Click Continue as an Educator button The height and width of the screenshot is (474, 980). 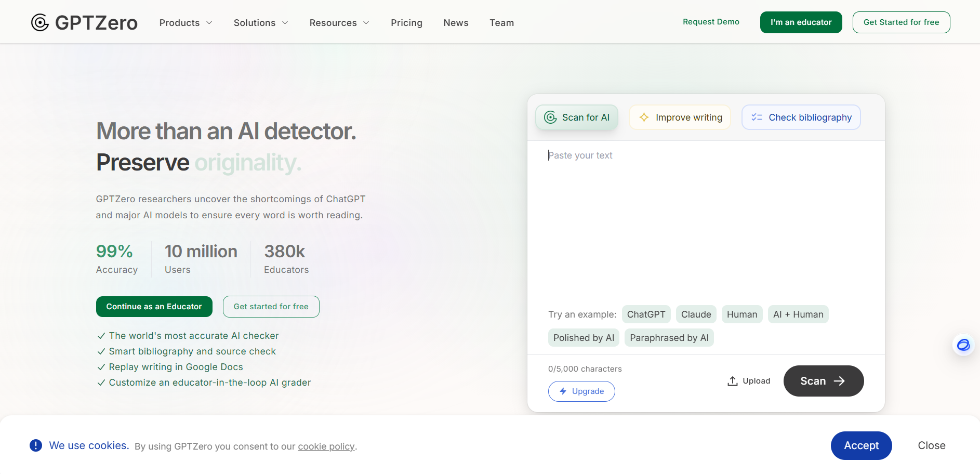154,307
